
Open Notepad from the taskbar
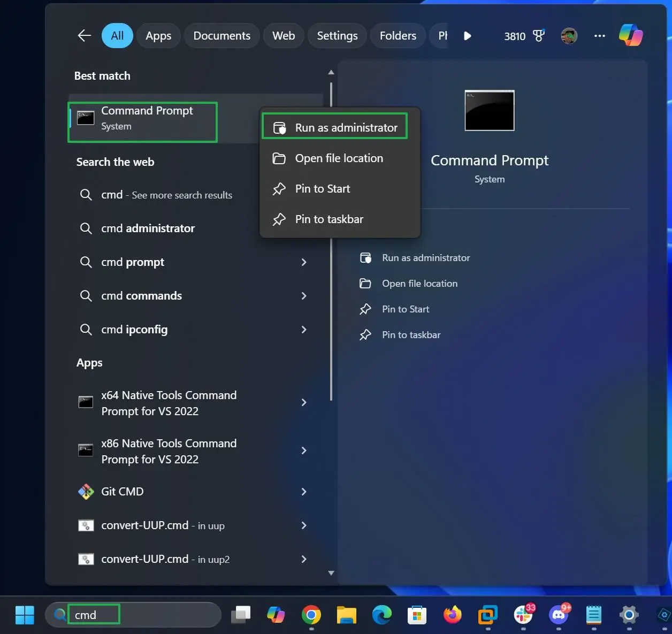(594, 615)
